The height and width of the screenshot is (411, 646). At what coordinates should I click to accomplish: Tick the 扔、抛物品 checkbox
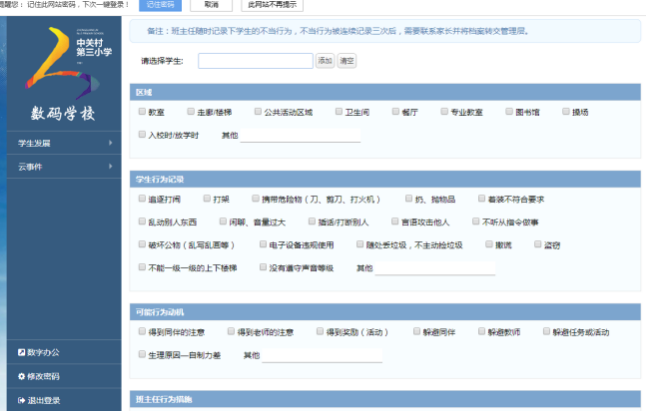pyautogui.click(x=409, y=198)
